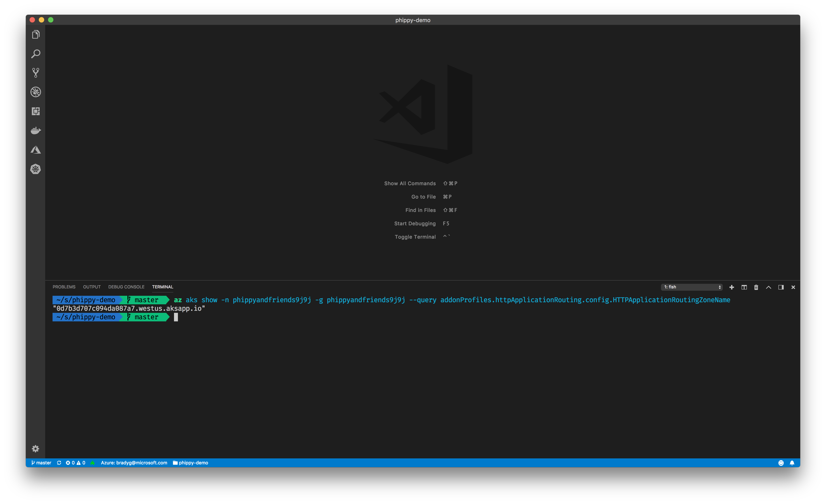Open the '1: fish' terminal selector dropdown
Viewport: 826px width, 504px height.
point(692,287)
